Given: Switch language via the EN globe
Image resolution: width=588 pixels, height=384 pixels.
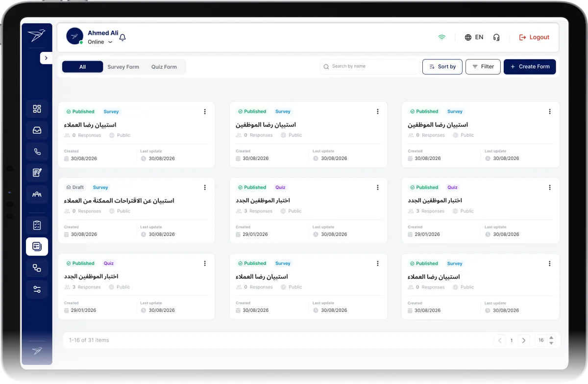Looking at the screenshot, I should point(474,37).
